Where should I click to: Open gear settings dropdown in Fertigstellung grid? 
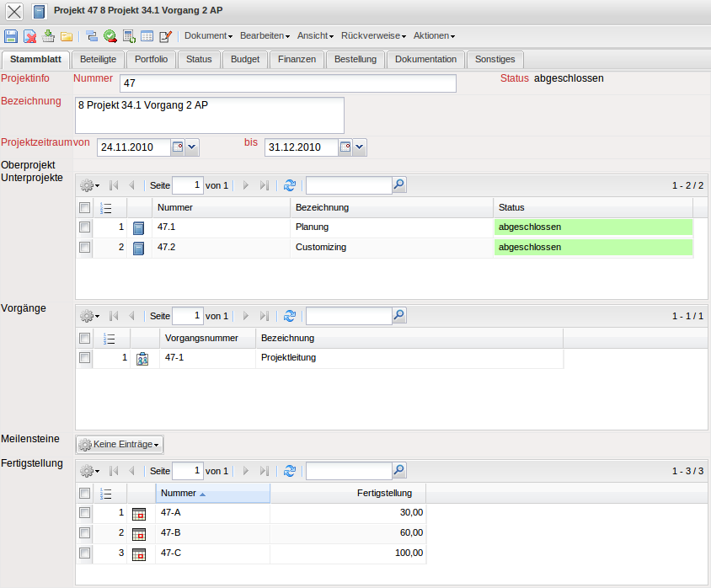[x=89, y=471]
